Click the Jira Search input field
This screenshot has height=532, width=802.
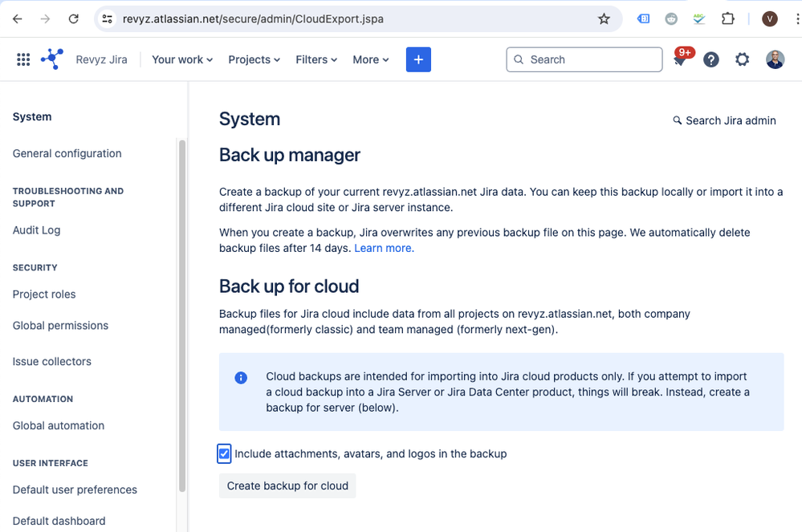(584, 59)
